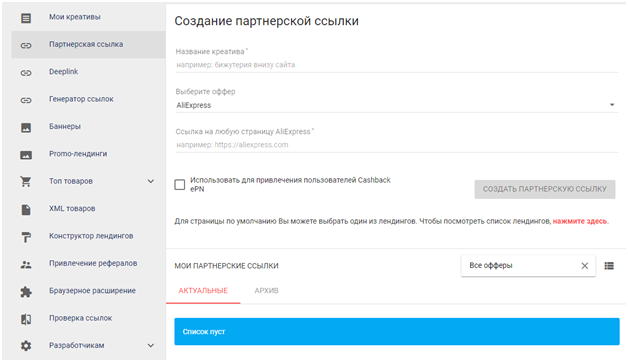
Task: Open Привлечение рефералов menu item
Action: pyautogui.click(x=88, y=263)
